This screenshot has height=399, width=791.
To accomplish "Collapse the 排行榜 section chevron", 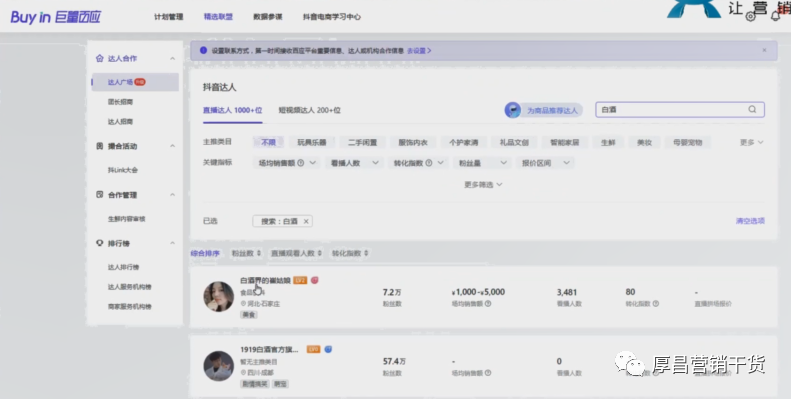I will pyautogui.click(x=173, y=243).
